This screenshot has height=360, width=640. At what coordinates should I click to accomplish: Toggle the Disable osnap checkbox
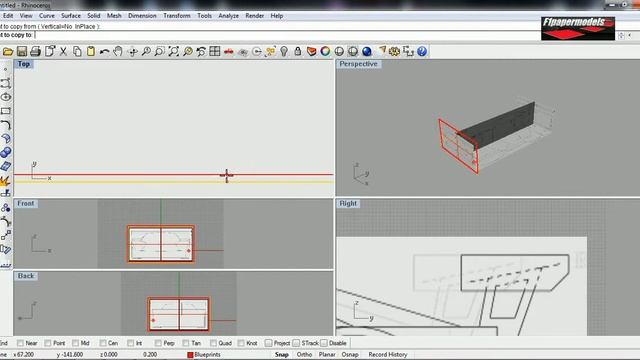click(x=324, y=343)
